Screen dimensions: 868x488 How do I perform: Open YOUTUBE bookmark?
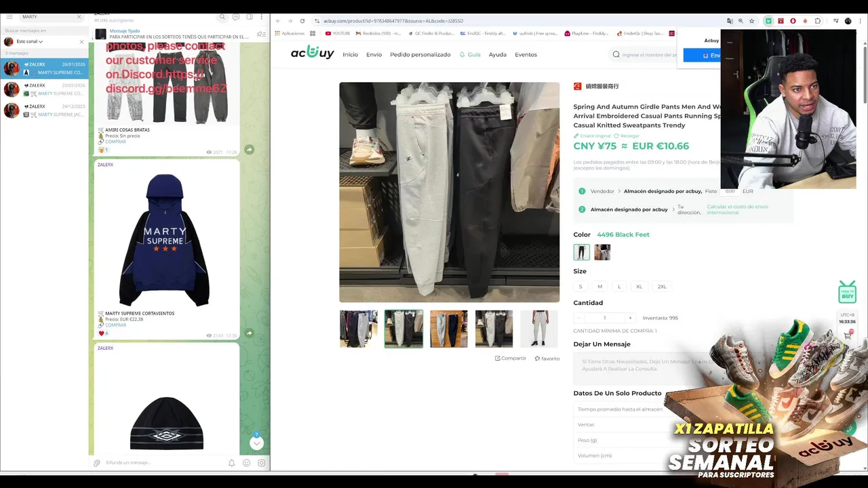[337, 33]
